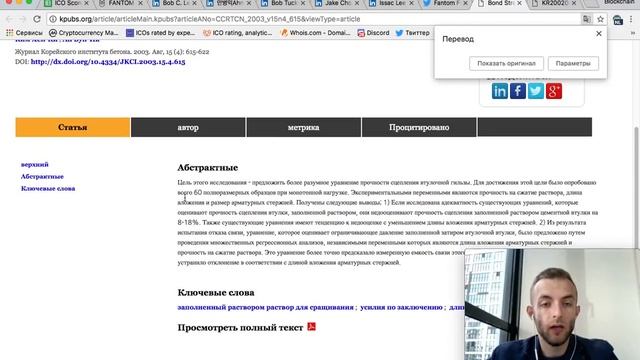Open the ICOs rated by expe... bookmark
The width and height of the screenshot is (640, 360).
pyautogui.click(x=160, y=33)
